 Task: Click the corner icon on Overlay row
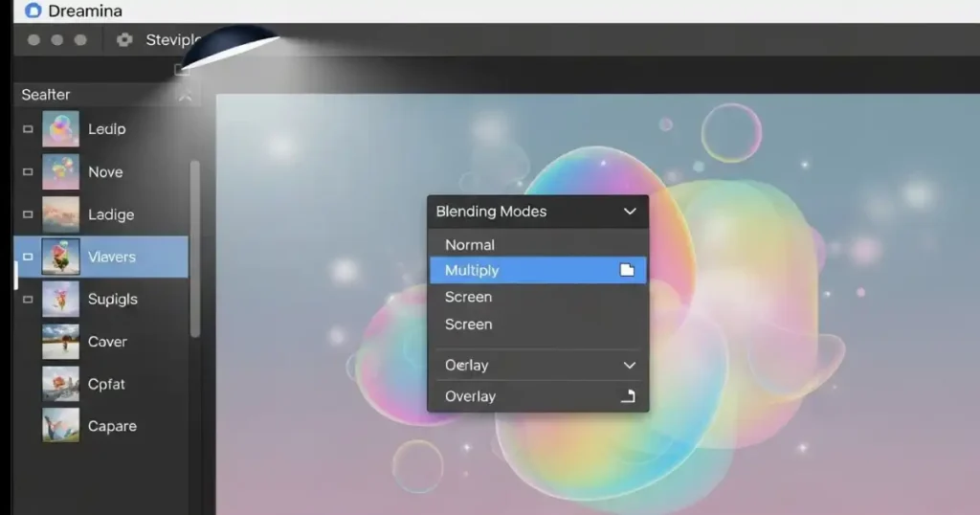[628, 396]
